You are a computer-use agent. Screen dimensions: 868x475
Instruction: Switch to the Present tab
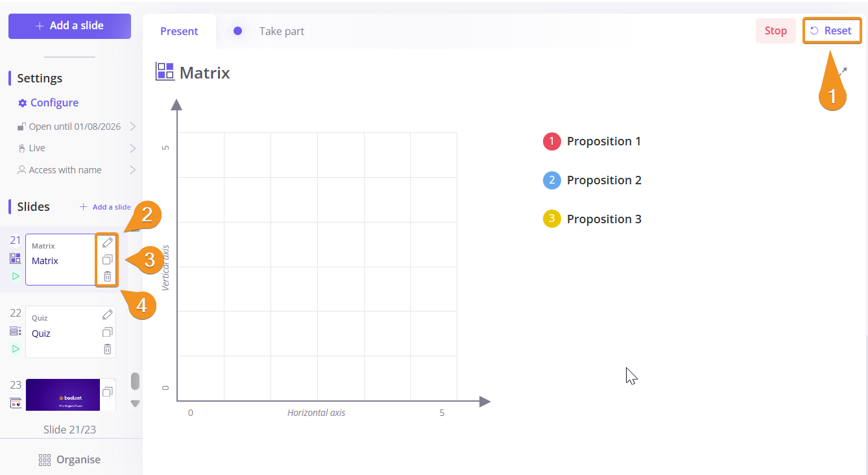179,31
